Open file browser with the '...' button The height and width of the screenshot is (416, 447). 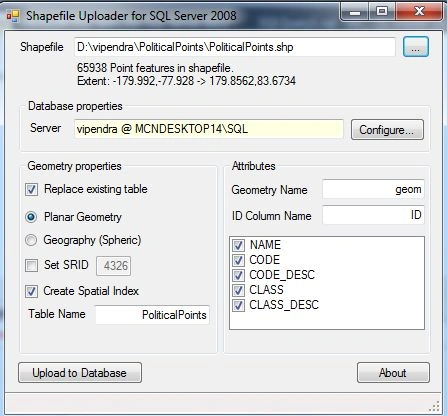click(416, 47)
